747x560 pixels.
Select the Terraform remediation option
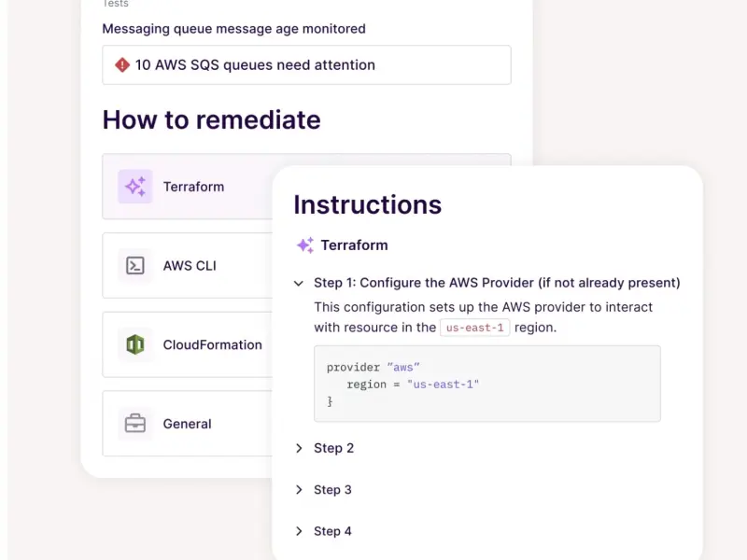(193, 187)
